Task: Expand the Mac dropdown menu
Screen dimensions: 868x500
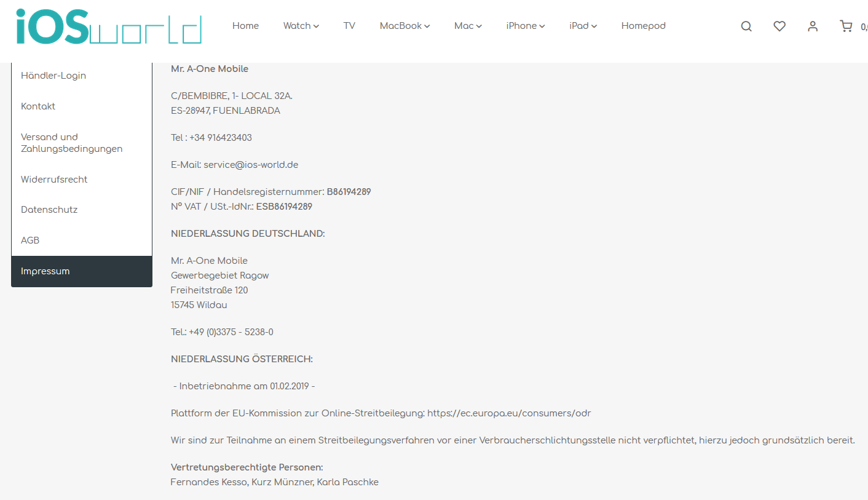Action: [x=468, y=26]
